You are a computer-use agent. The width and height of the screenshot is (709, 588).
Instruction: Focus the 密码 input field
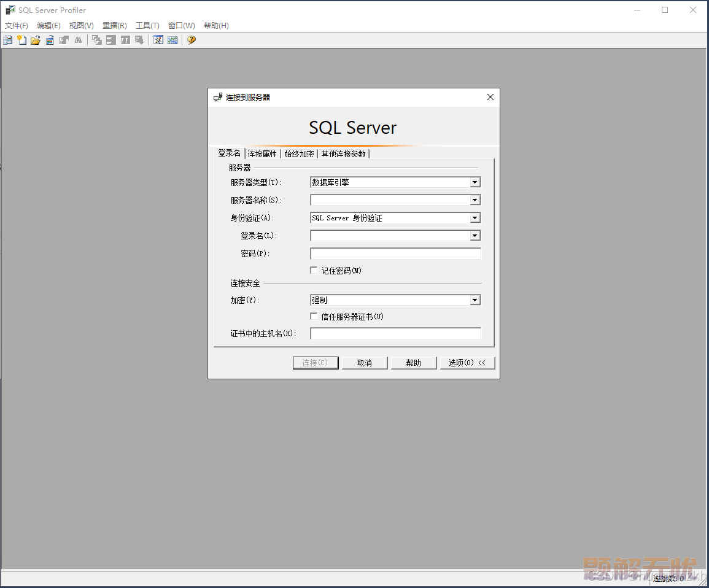click(395, 253)
